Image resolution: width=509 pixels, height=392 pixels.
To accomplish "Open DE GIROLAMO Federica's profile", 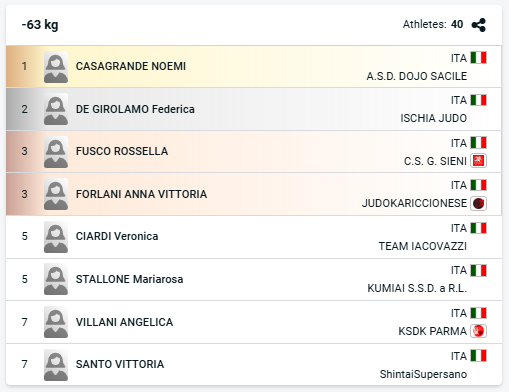I will [135, 109].
